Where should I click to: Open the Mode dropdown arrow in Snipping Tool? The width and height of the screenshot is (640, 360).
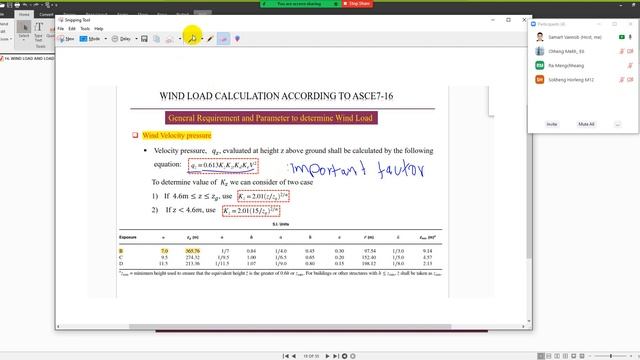pos(106,39)
